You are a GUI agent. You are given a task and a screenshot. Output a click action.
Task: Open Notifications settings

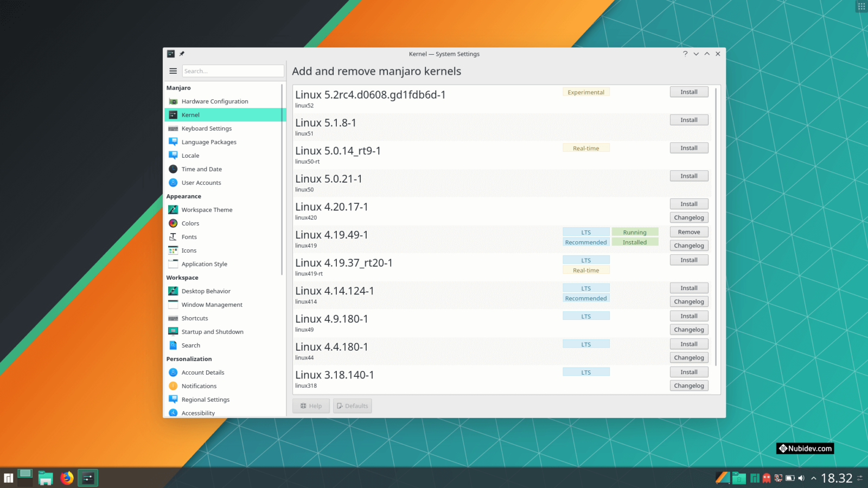click(x=199, y=386)
